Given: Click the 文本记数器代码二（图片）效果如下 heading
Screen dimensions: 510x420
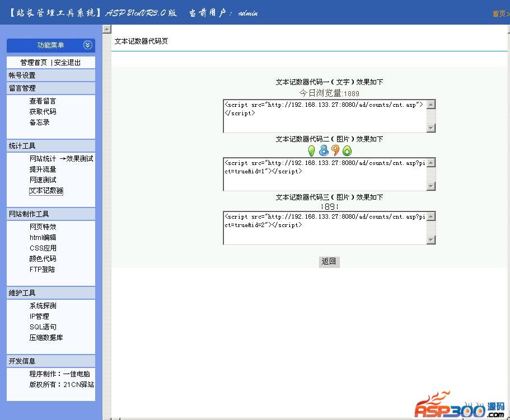Looking at the screenshot, I should pos(329,139).
